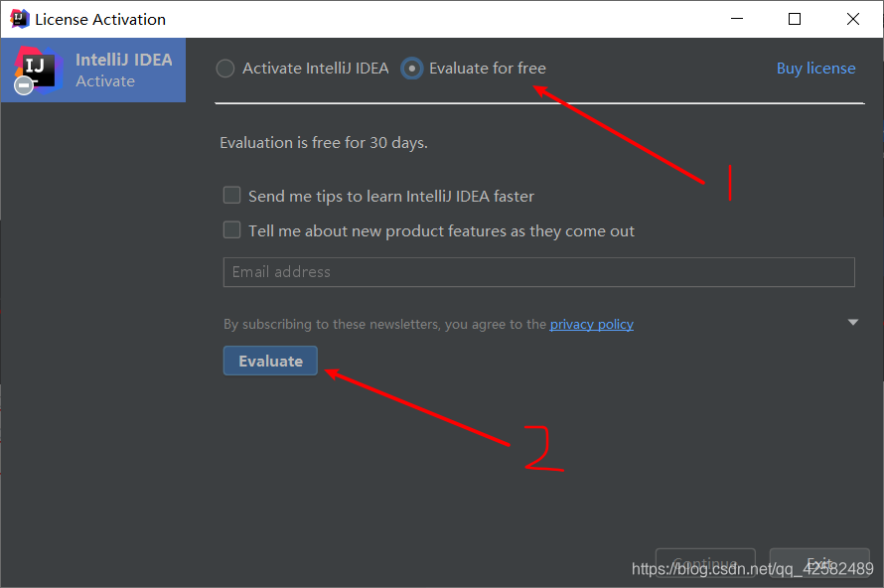Enable Tell me about new product features checkbox
The height and width of the screenshot is (588, 884).
(231, 230)
